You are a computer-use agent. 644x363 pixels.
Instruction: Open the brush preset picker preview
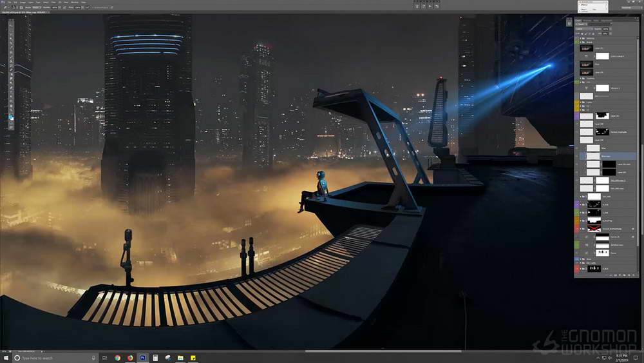(x=14, y=7)
